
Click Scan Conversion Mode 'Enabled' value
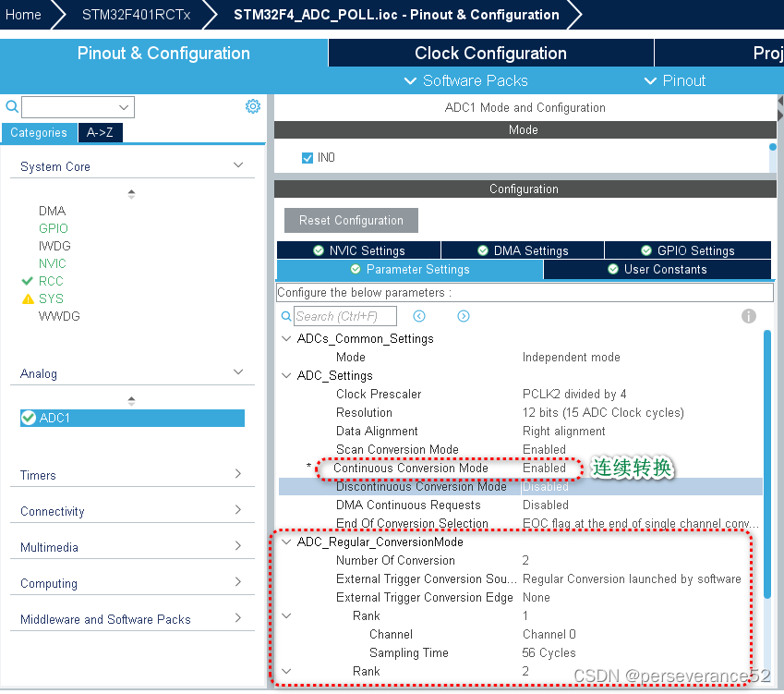click(x=544, y=449)
